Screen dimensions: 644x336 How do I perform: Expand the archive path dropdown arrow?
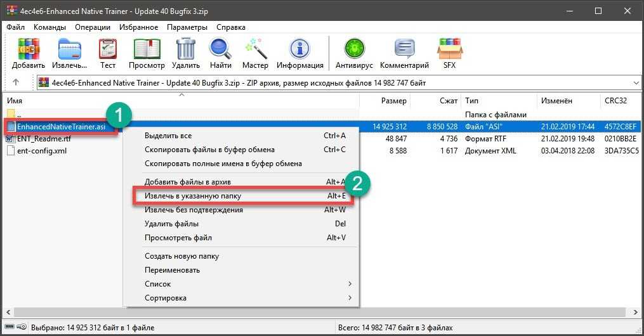coord(636,83)
